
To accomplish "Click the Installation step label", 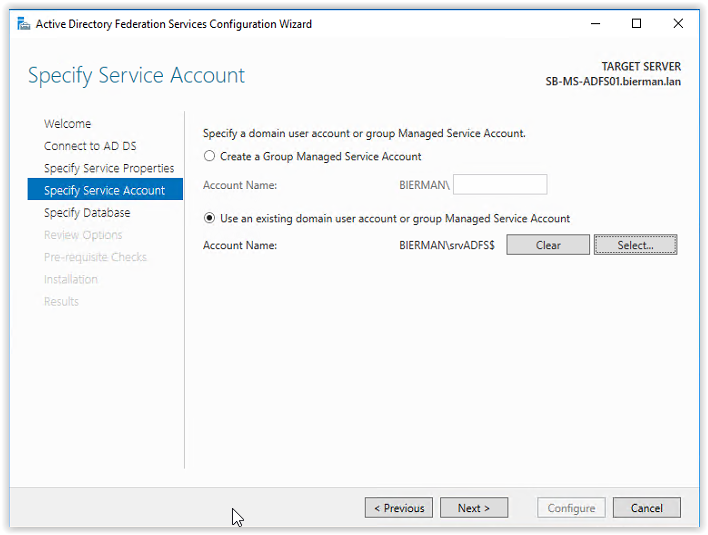I will [70, 279].
